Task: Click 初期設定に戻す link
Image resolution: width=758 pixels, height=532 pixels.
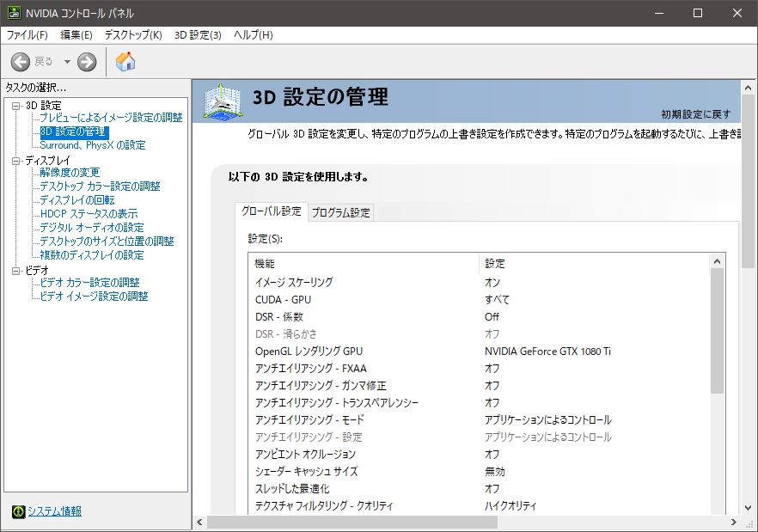Action: (695, 114)
